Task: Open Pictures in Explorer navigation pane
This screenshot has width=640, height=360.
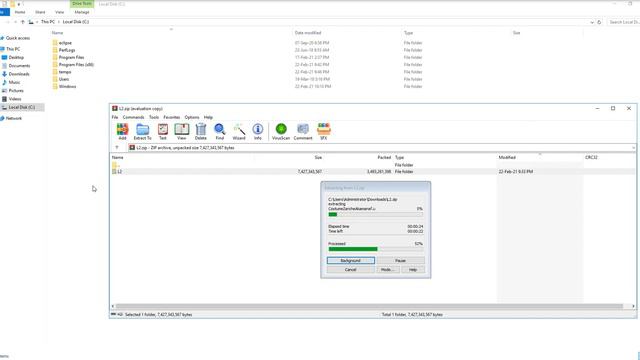Action: [16, 91]
